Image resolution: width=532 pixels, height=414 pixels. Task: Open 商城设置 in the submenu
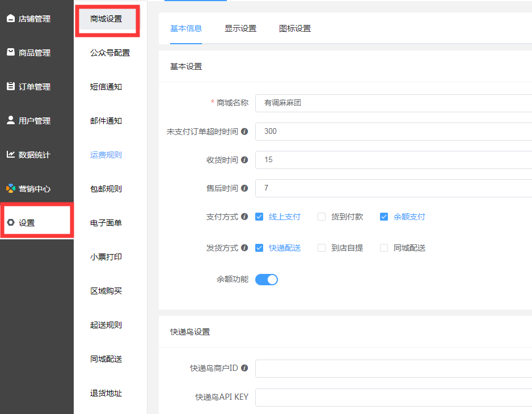click(x=107, y=19)
